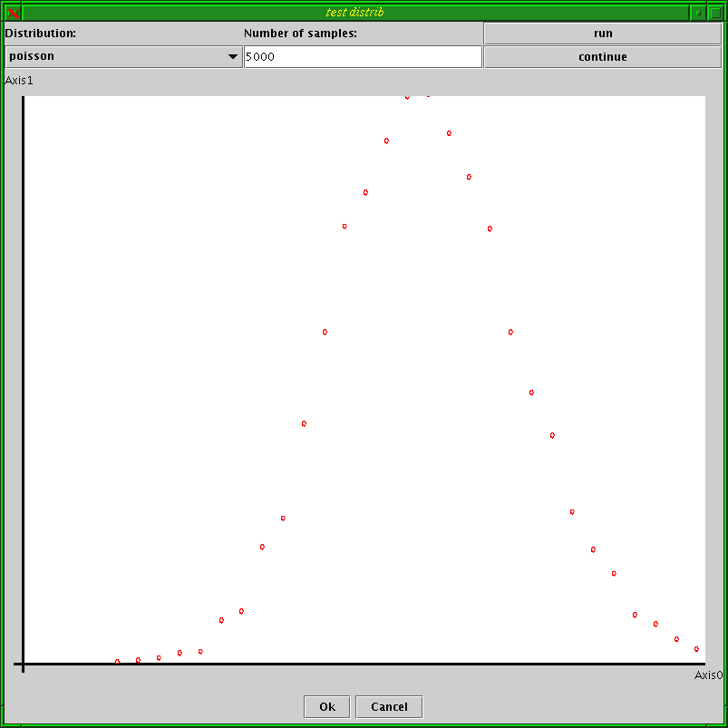
Task: Click the horizontal axis line of plot
Action: [363, 665]
